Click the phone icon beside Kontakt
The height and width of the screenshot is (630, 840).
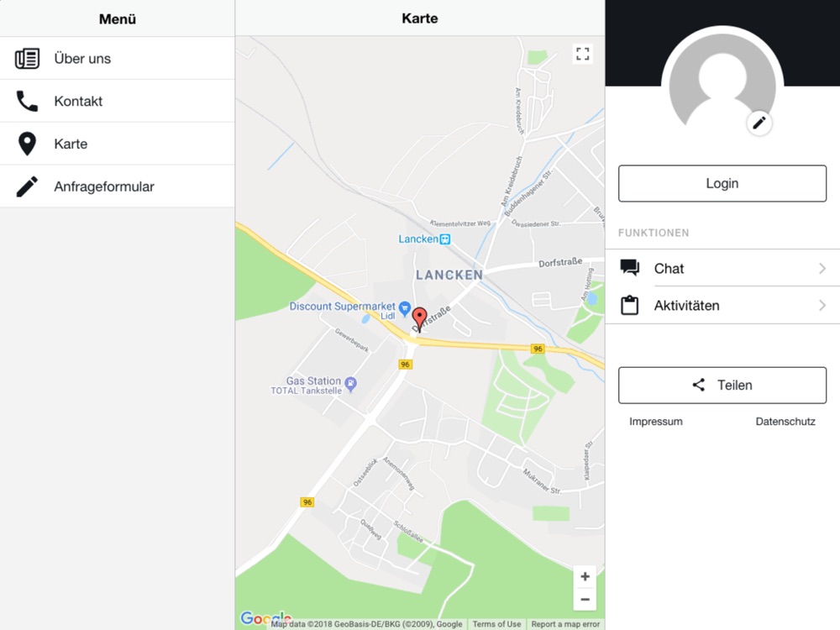click(27, 101)
